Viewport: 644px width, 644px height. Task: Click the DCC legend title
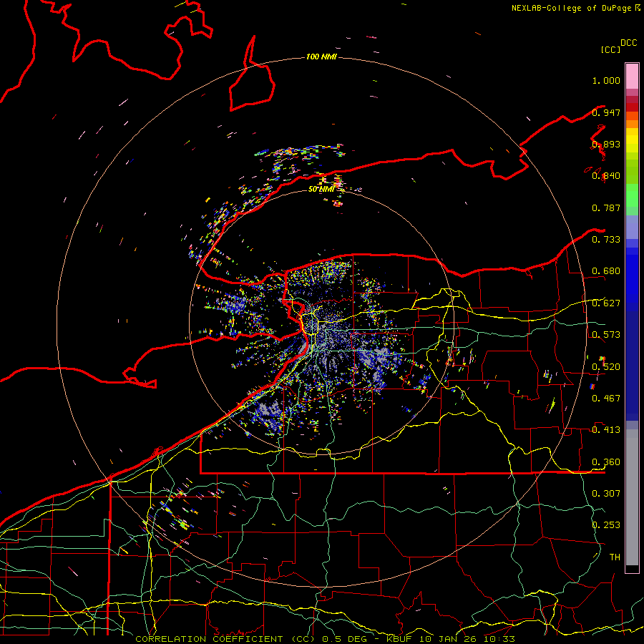coord(628,43)
